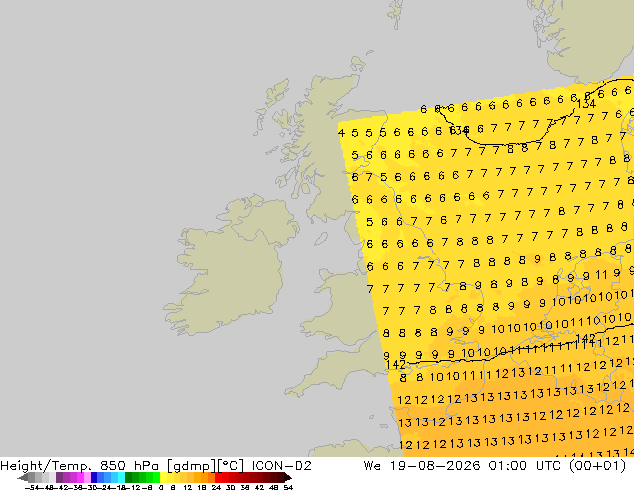Click the "-30" color scale label
The height and width of the screenshot is (490, 634).
coord(93,487)
